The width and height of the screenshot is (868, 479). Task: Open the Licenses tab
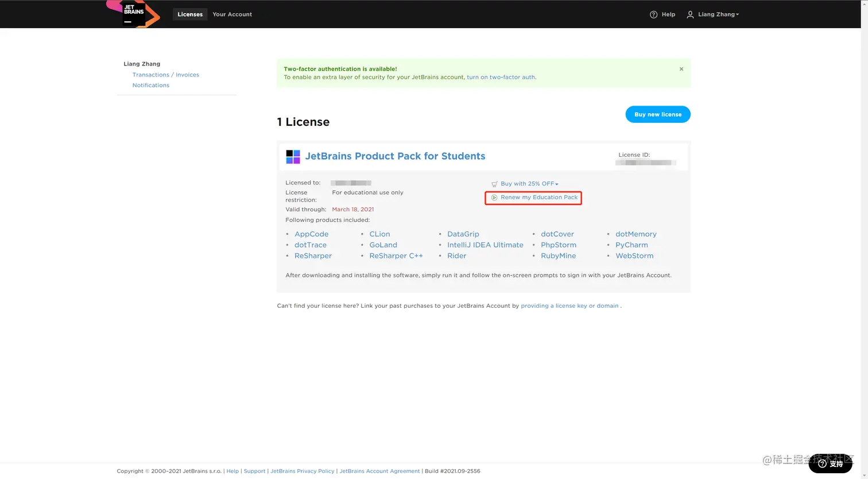[190, 14]
